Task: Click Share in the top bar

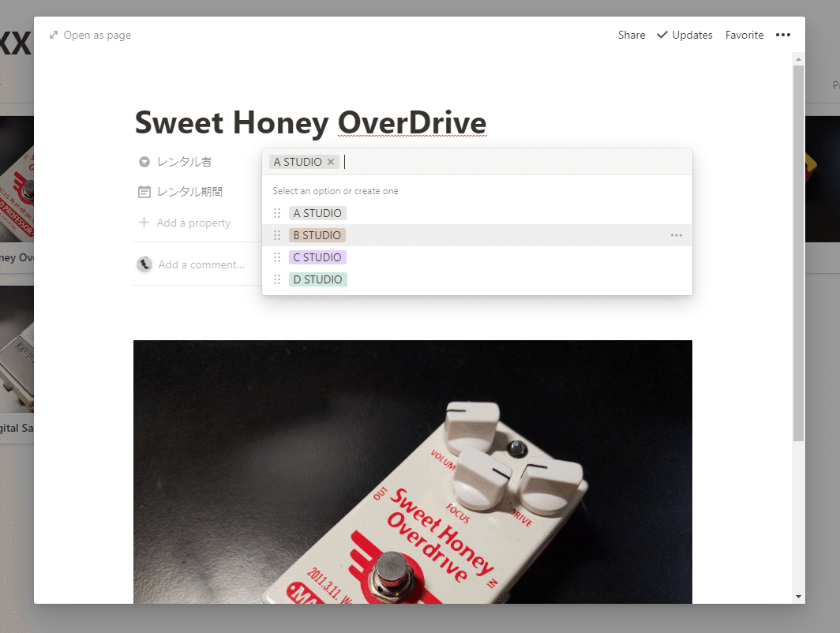Action: [x=632, y=35]
